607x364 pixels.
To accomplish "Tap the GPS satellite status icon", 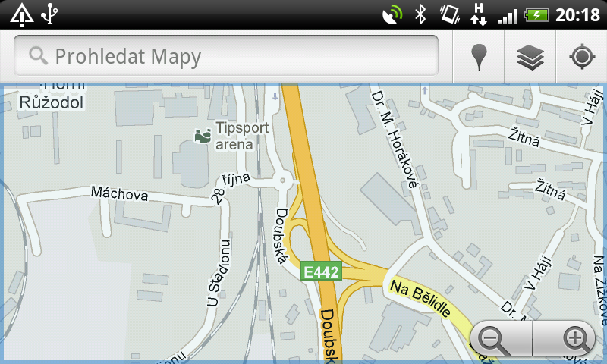I will [x=392, y=15].
